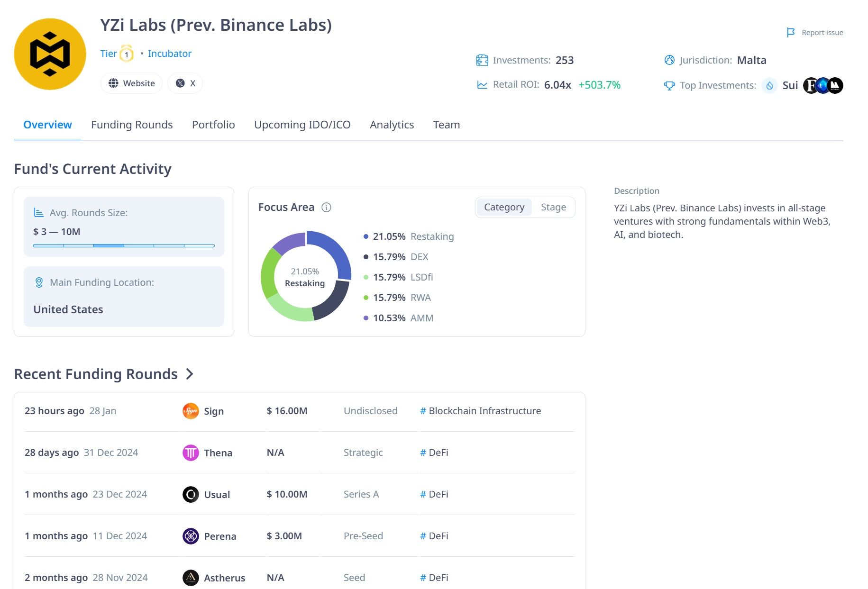
Task: Click the Perena project logo
Action: (x=191, y=536)
